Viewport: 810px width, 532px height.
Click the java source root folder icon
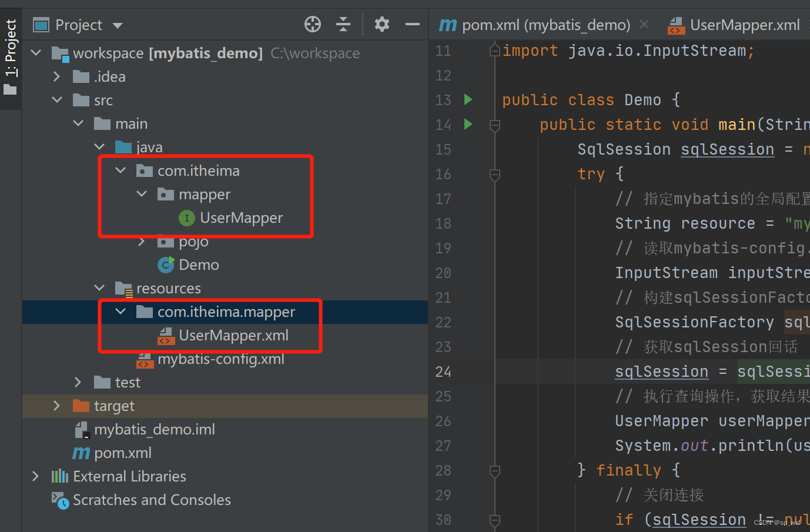click(x=123, y=147)
